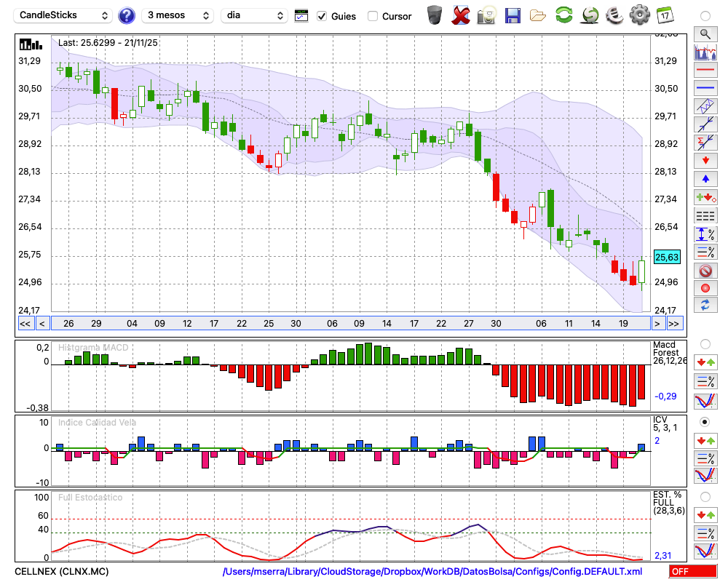Click the green dollar-sign update icon
This screenshot has width=728, height=582.
tap(590, 15)
